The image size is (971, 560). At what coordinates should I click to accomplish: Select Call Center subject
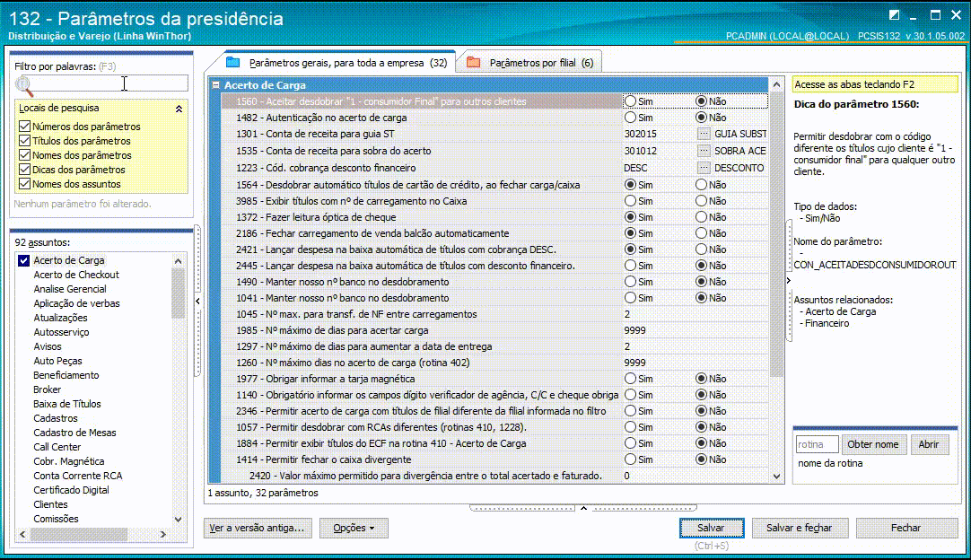pos(57,447)
